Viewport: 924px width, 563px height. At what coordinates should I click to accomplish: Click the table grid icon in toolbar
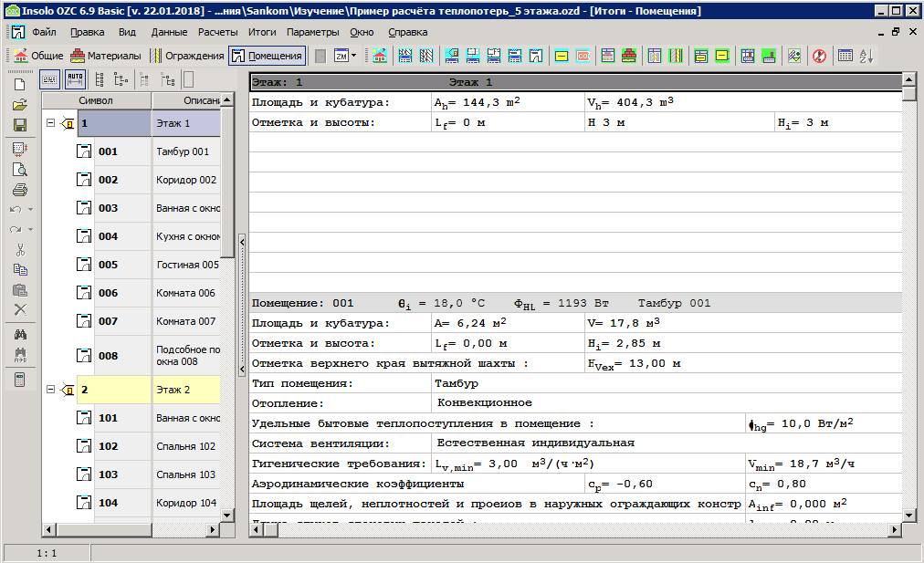click(x=845, y=56)
